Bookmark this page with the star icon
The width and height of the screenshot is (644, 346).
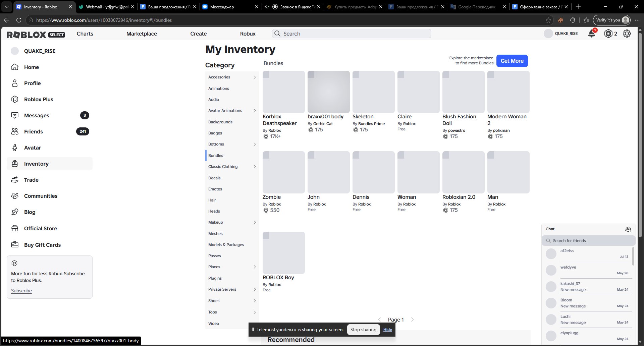pos(548,20)
